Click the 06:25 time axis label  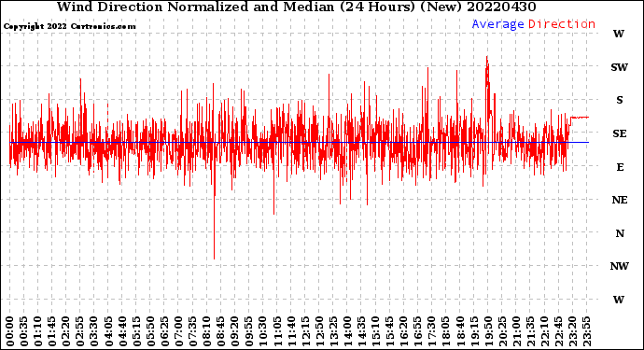pyautogui.click(x=164, y=331)
